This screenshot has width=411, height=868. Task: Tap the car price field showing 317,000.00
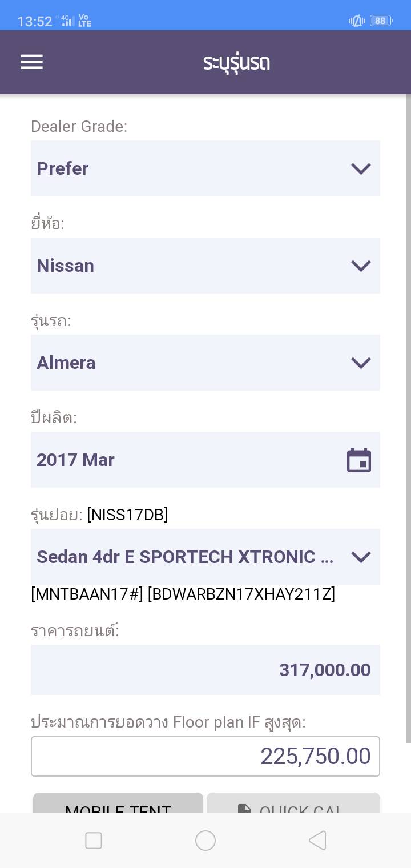[205, 670]
